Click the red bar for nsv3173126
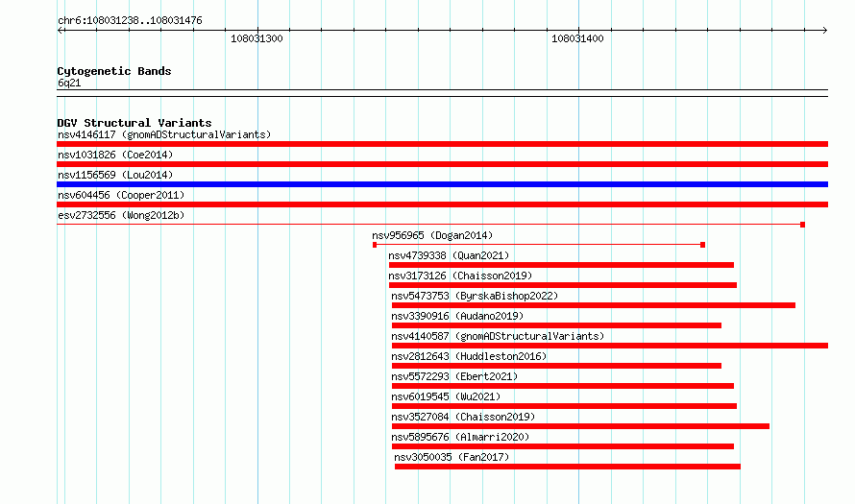Image resolution: width=855 pixels, height=504 pixels. click(563, 285)
